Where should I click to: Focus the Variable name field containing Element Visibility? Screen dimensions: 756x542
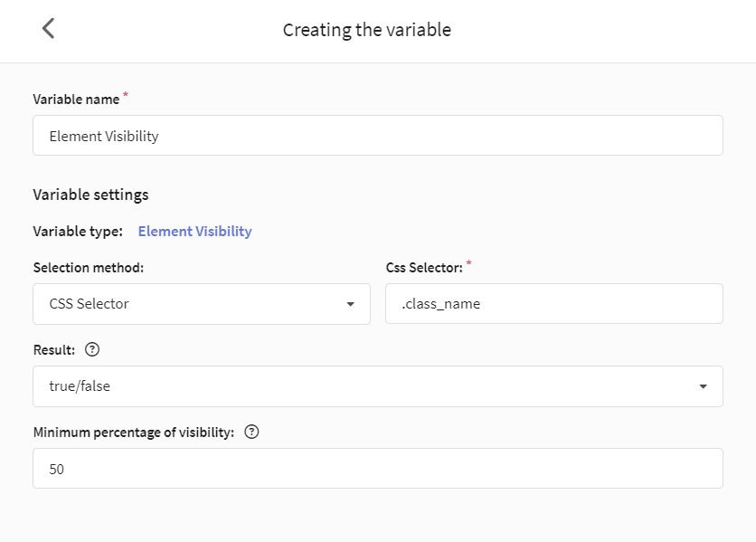pos(378,135)
